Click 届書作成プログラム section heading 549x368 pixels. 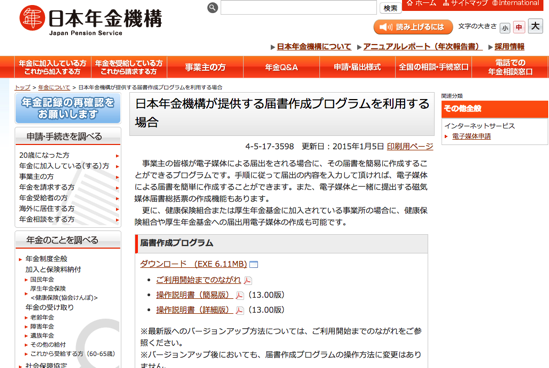176,243
